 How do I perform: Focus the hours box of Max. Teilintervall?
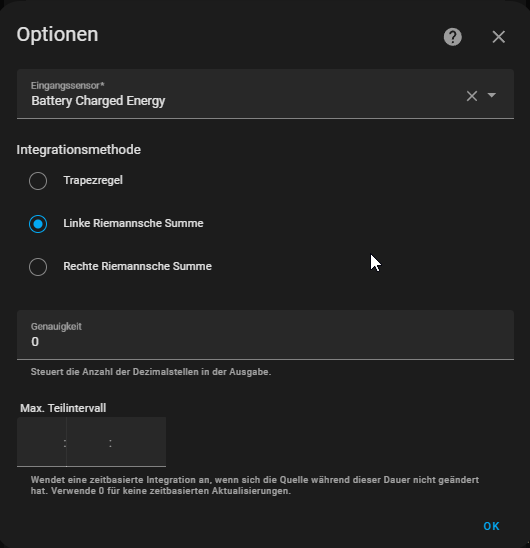pyautogui.click(x=41, y=442)
